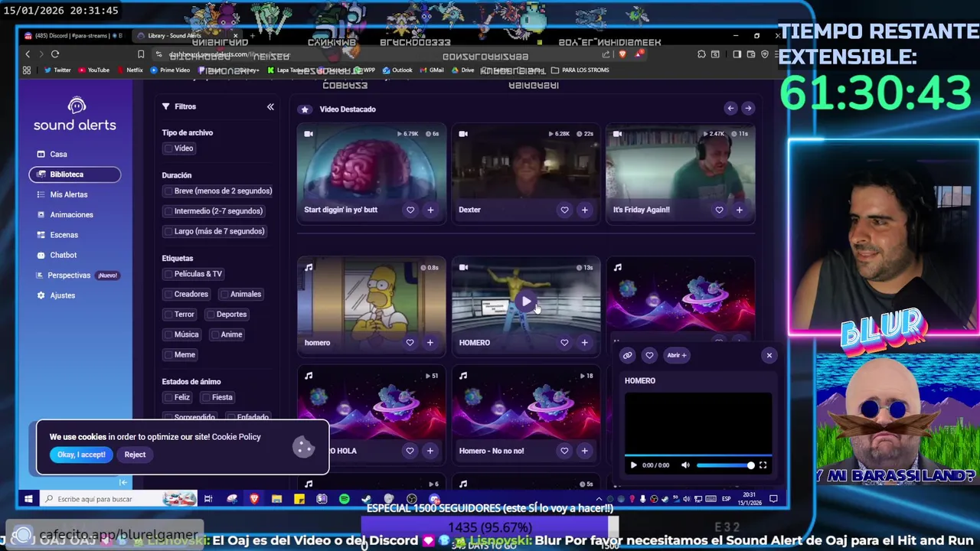
Task: Adjust the preview volume slider
Action: (x=724, y=465)
